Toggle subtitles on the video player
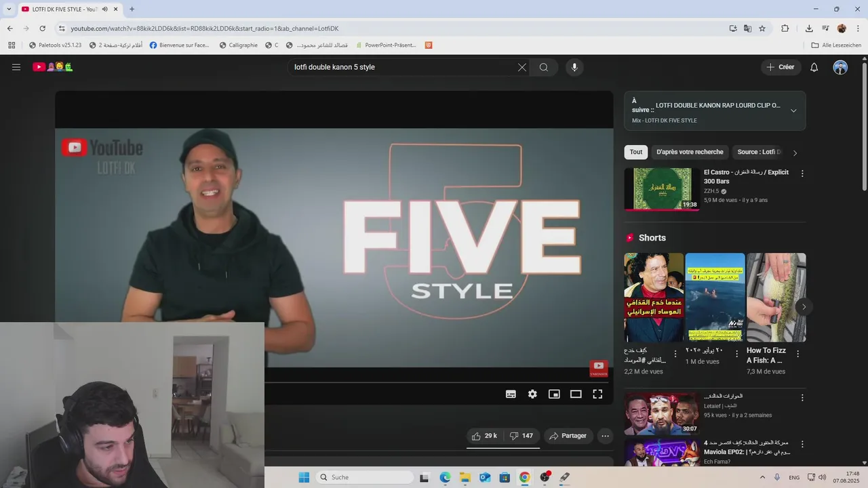 pos(511,394)
